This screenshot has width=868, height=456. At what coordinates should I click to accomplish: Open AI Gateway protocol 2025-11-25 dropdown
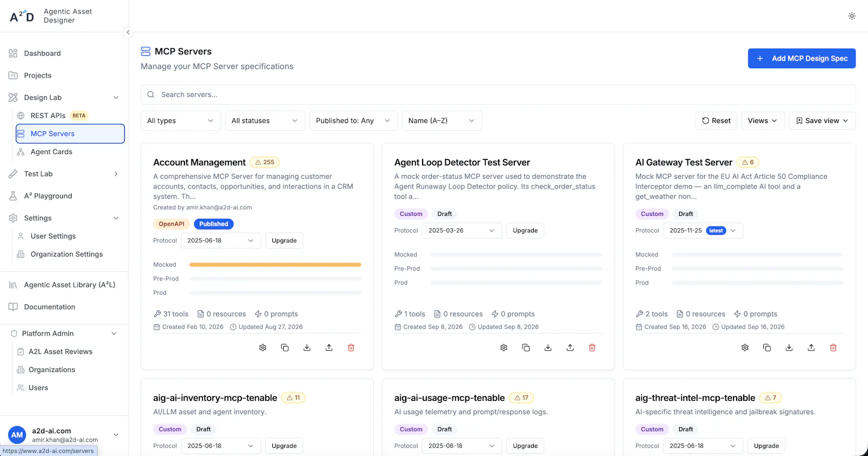[x=703, y=230]
